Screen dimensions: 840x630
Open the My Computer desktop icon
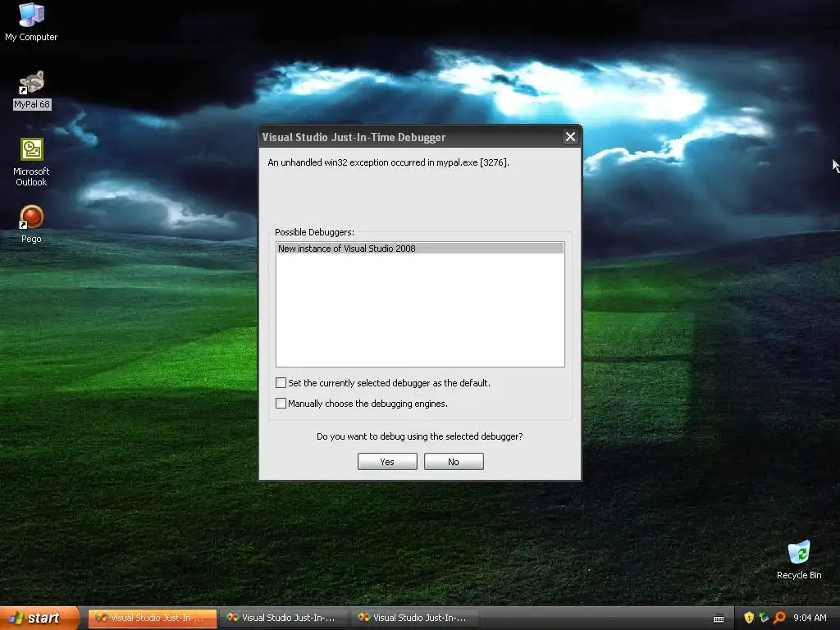tap(31, 21)
